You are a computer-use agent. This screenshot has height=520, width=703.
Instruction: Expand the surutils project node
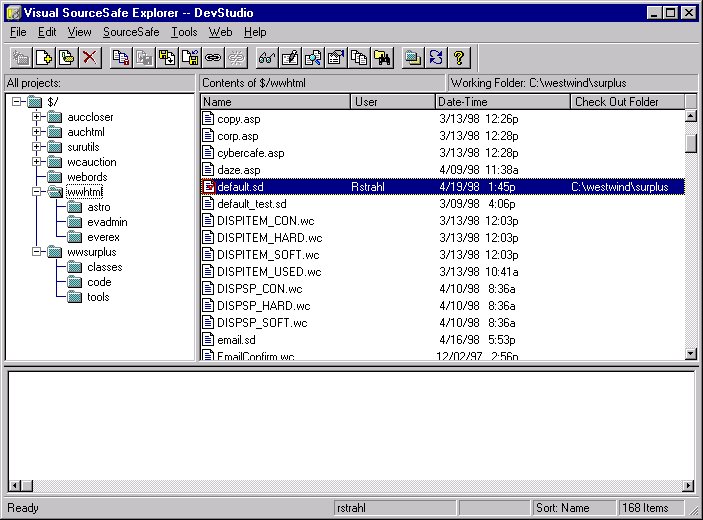point(37,147)
